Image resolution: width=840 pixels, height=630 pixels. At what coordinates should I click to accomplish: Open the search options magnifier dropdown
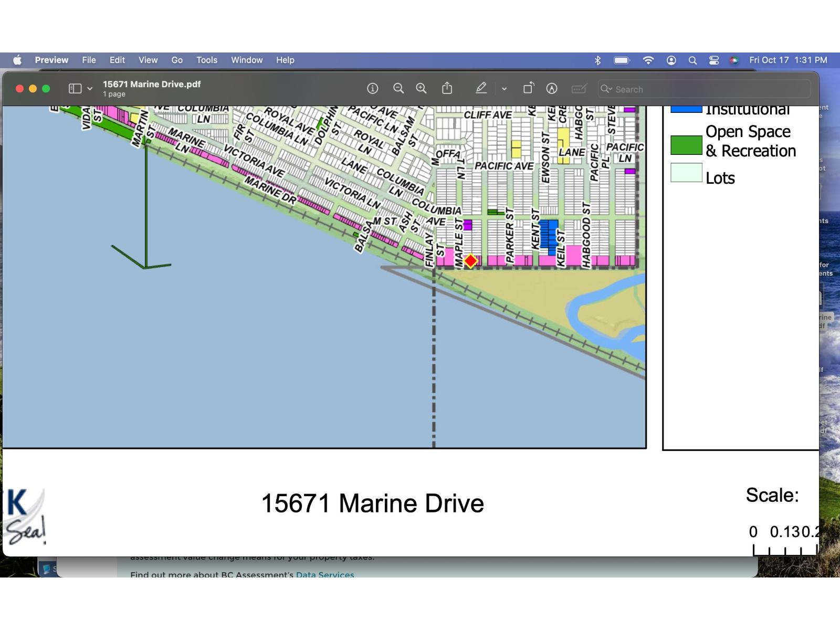606,89
